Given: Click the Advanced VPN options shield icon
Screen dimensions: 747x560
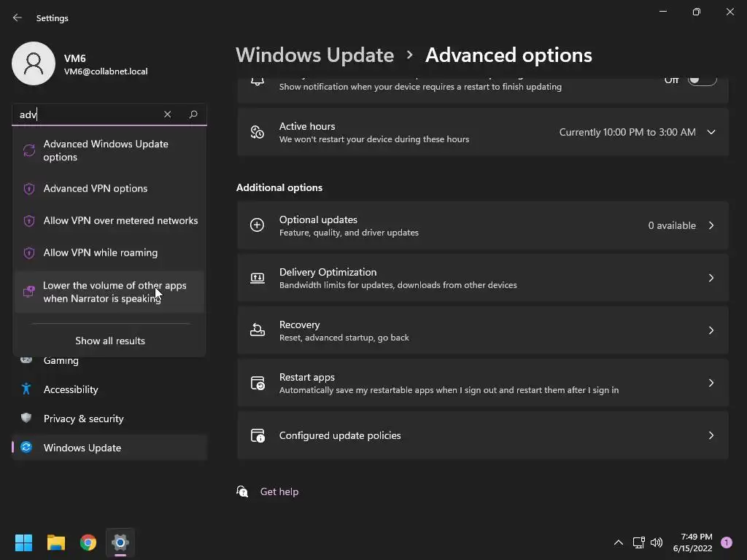Looking at the screenshot, I should (x=29, y=189).
